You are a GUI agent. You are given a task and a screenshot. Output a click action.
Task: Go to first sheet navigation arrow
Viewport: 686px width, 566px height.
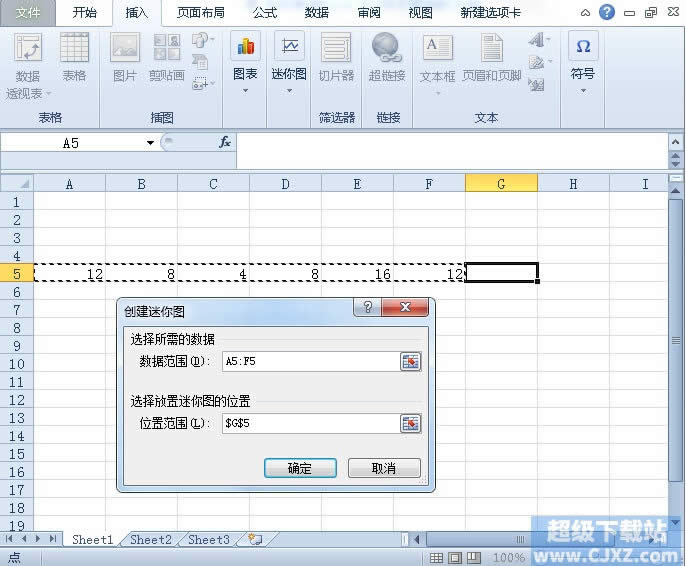click(9, 539)
